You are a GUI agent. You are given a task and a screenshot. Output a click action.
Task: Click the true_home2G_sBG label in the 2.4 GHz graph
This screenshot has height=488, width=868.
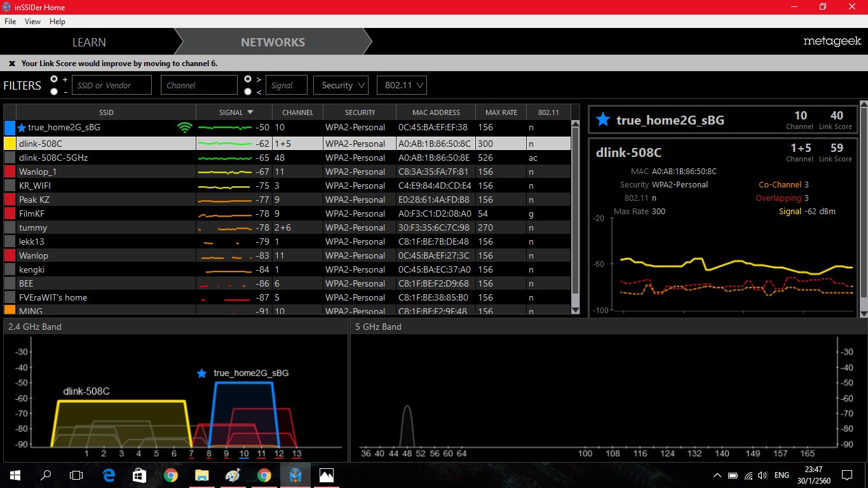point(251,373)
